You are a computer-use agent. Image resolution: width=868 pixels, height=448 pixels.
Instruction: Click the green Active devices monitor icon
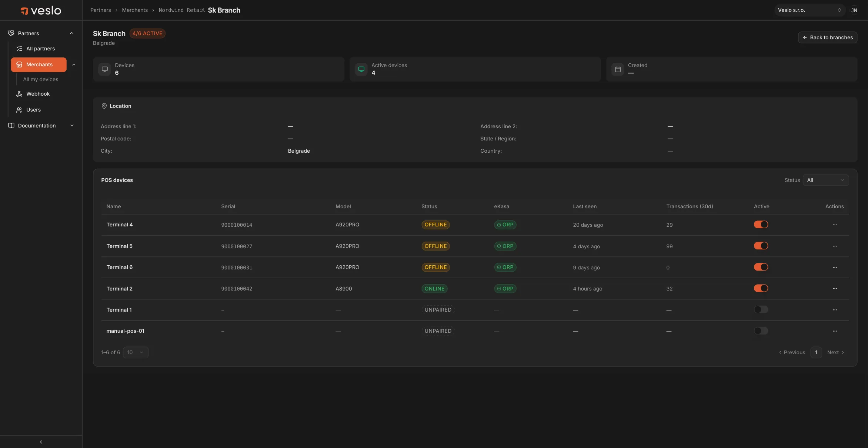pyautogui.click(x=361, y=69)
